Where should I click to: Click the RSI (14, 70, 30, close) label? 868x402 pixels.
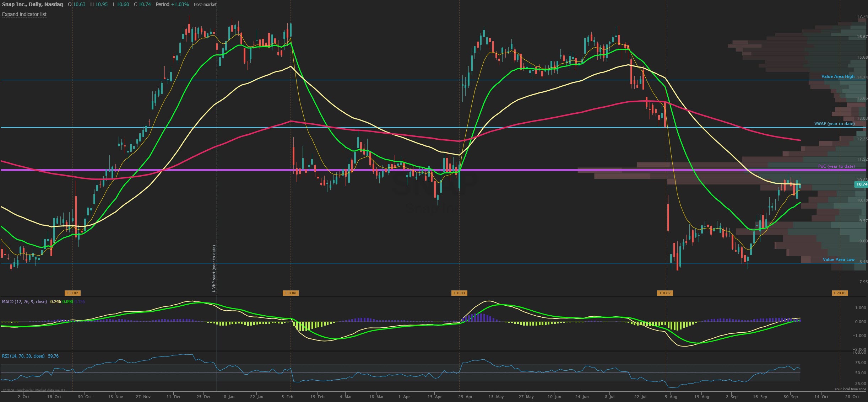[x=23, y=356]
